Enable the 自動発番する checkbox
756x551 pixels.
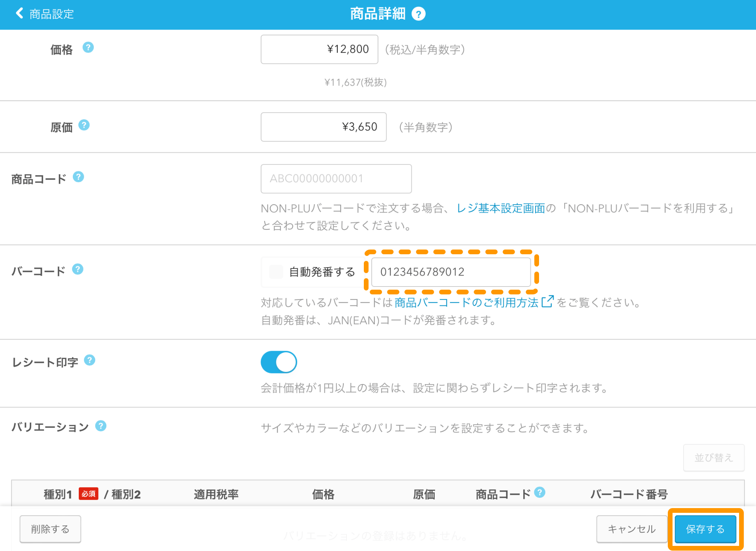276,272
